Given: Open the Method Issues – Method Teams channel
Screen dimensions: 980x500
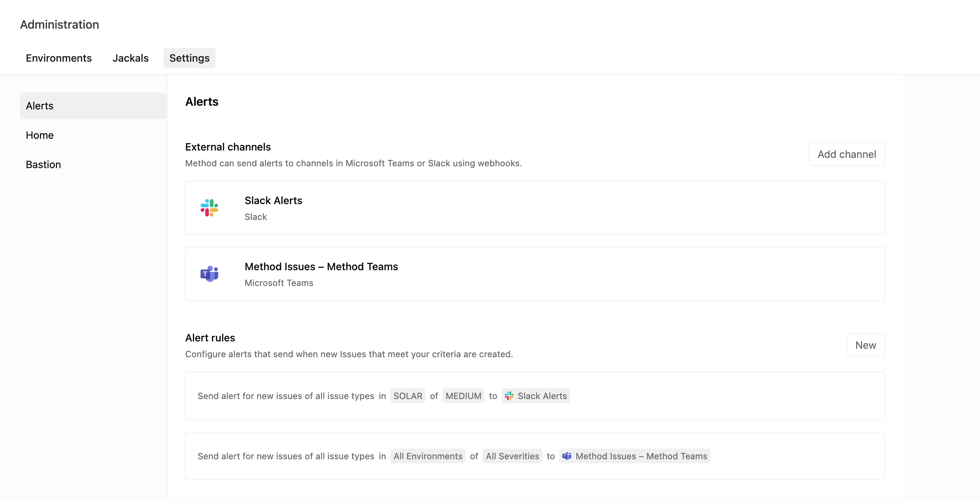Looking at the screenshot, I should (x=534, y=274).
